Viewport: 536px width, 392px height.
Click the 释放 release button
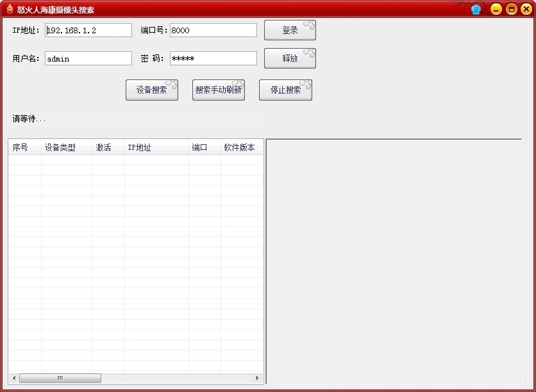(x=290, y=58)
